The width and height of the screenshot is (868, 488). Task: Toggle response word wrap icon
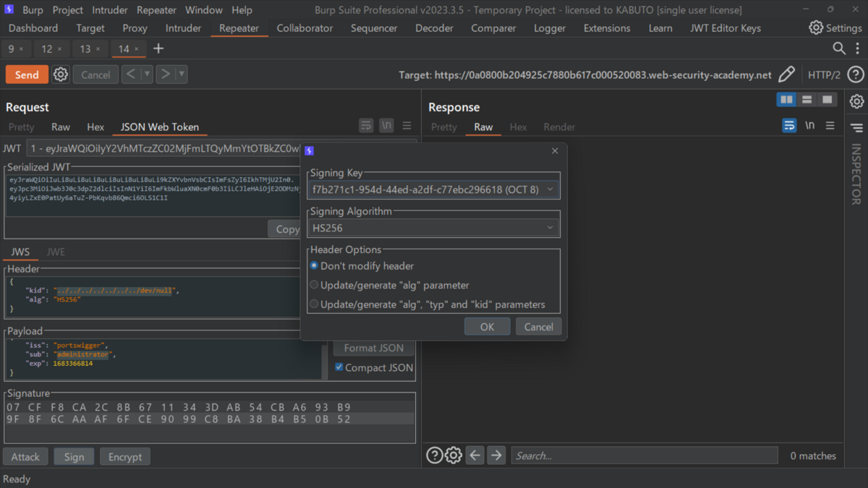(789, 126)
